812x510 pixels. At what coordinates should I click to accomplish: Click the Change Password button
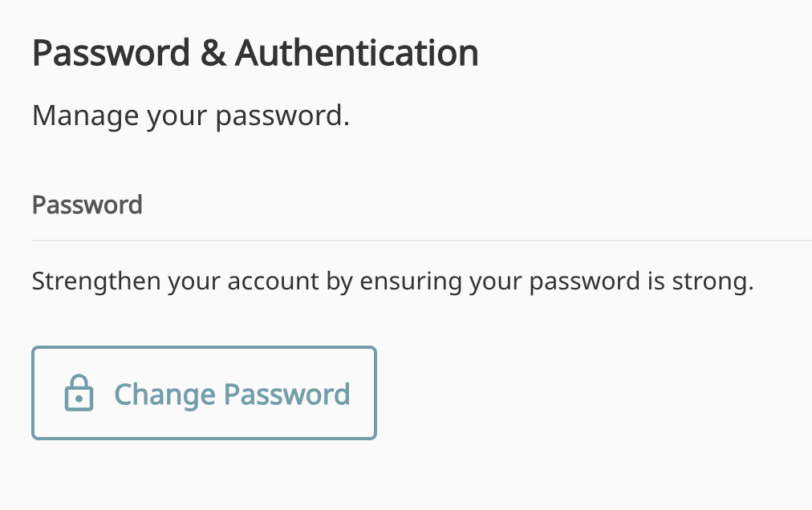pyautogui.click(x=204, y=393)
